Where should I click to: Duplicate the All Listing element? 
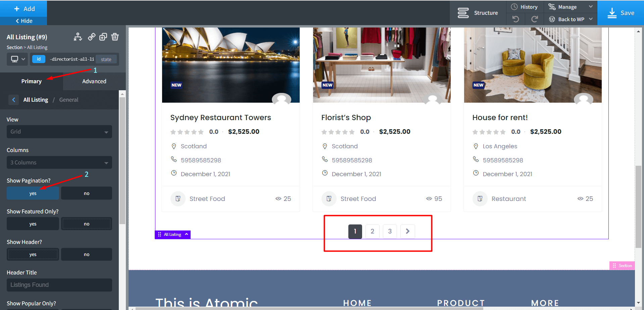103,37
